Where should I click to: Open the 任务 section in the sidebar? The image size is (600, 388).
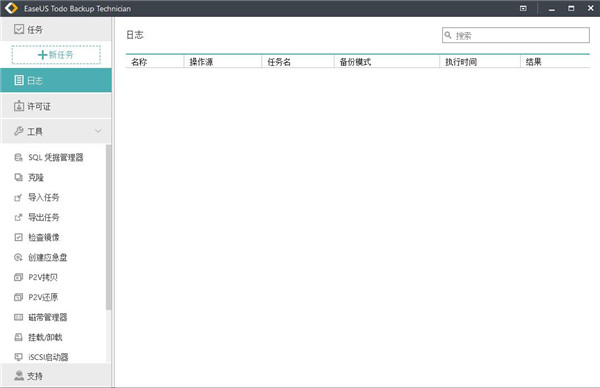click(x=56, y=29)
